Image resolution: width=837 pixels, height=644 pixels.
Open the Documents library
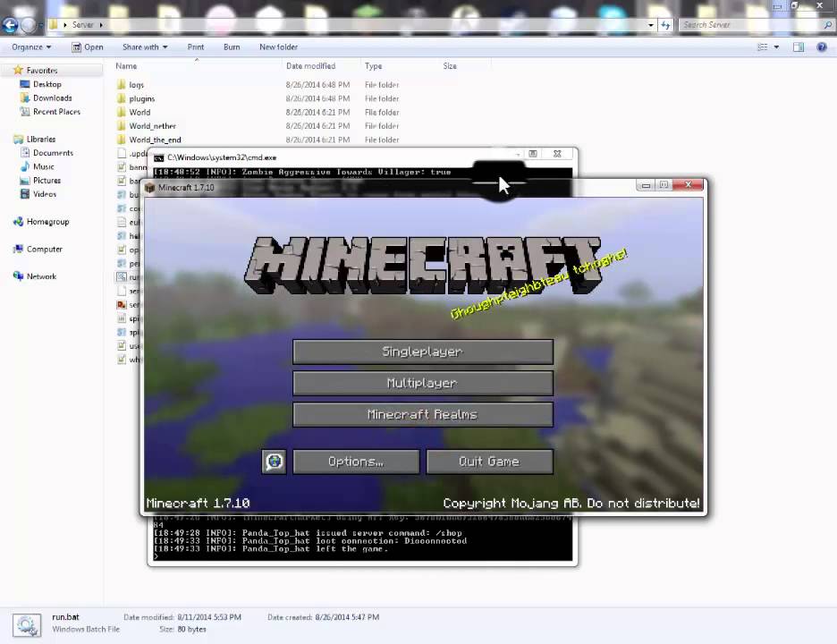[53, 153]
